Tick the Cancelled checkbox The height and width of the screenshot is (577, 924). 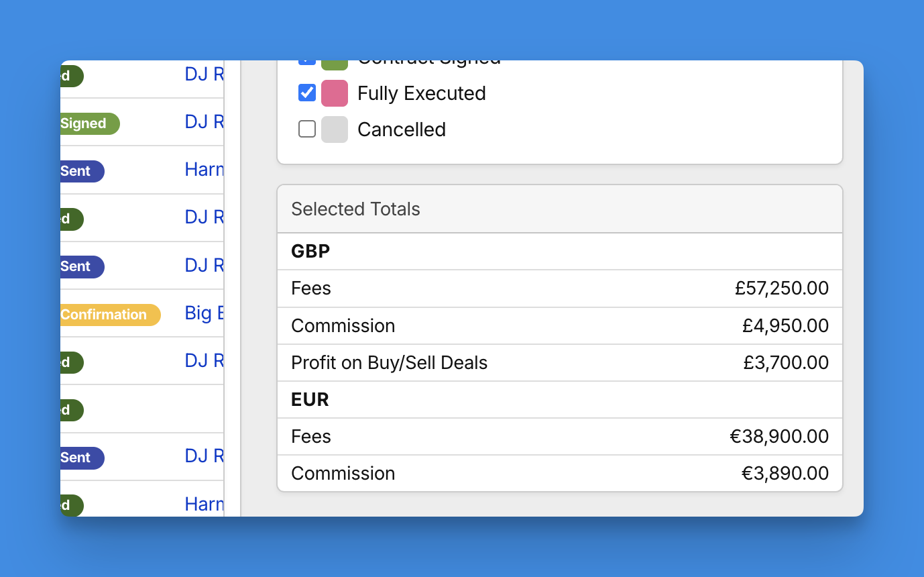(307, 129)
